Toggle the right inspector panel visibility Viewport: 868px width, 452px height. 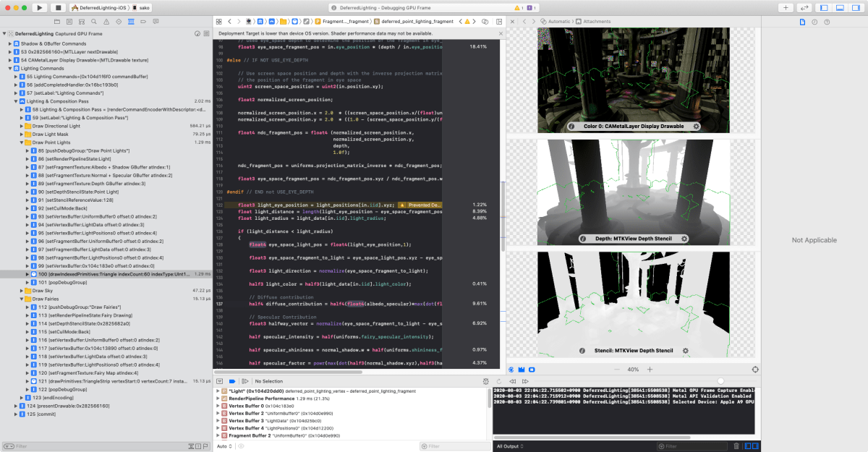pos(855,7)
